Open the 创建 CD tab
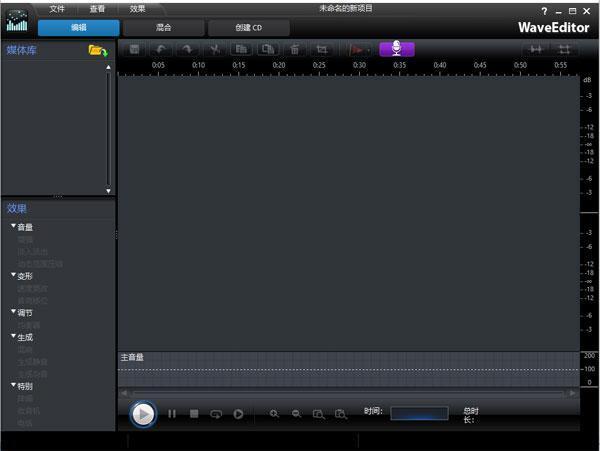Image resolution: width=600 pixels, height=451 pixels. [x=248, y=28]
